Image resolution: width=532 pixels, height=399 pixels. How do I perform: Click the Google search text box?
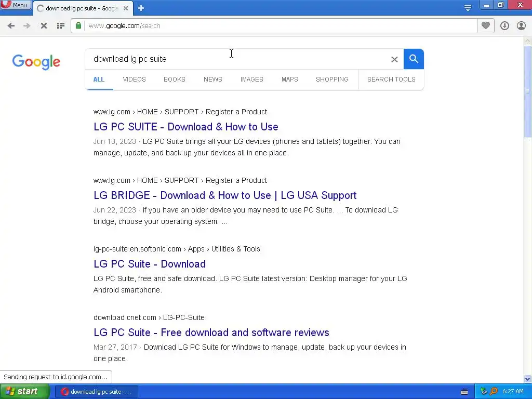pos(237,59)
